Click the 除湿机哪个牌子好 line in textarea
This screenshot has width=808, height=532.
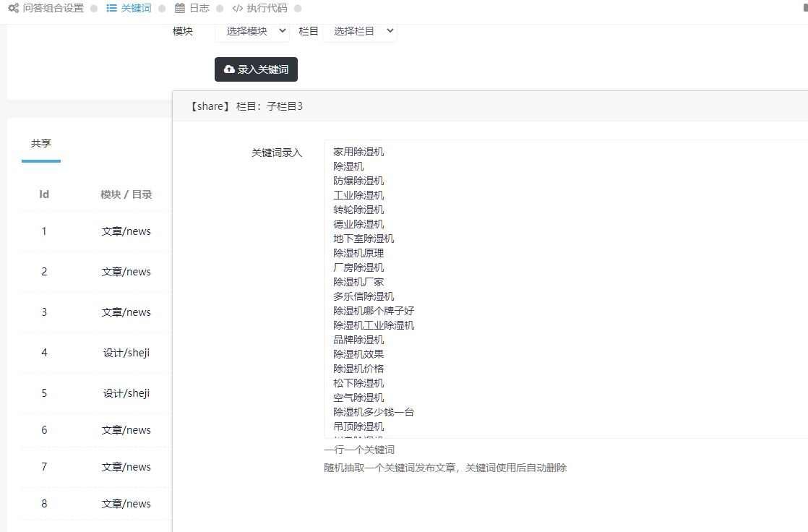[x=374, y=311]
